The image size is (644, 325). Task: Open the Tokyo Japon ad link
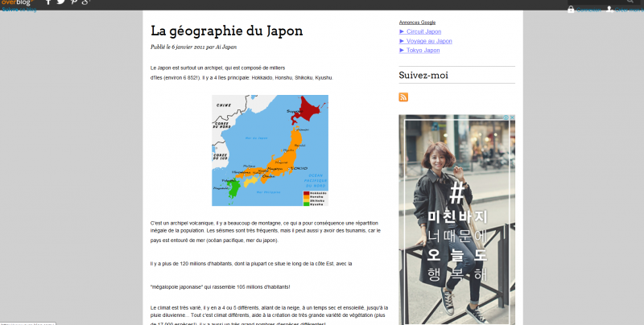[x=423, y=51]
